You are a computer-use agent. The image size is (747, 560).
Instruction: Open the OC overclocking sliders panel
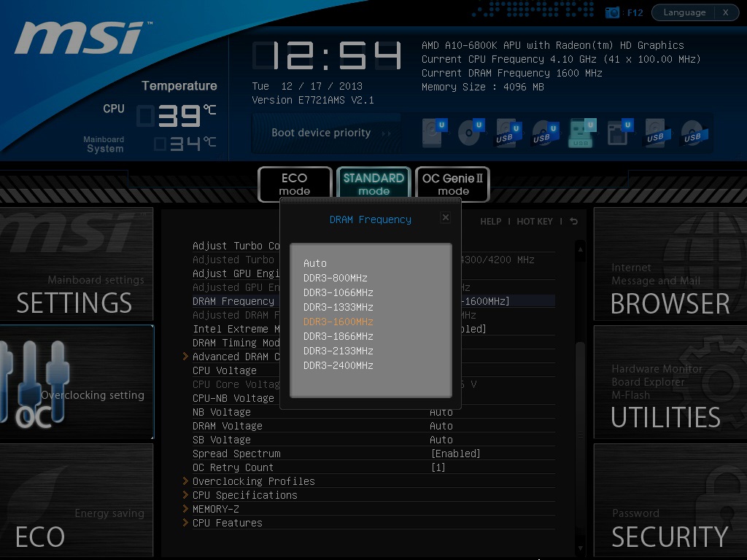click(77, 382)
